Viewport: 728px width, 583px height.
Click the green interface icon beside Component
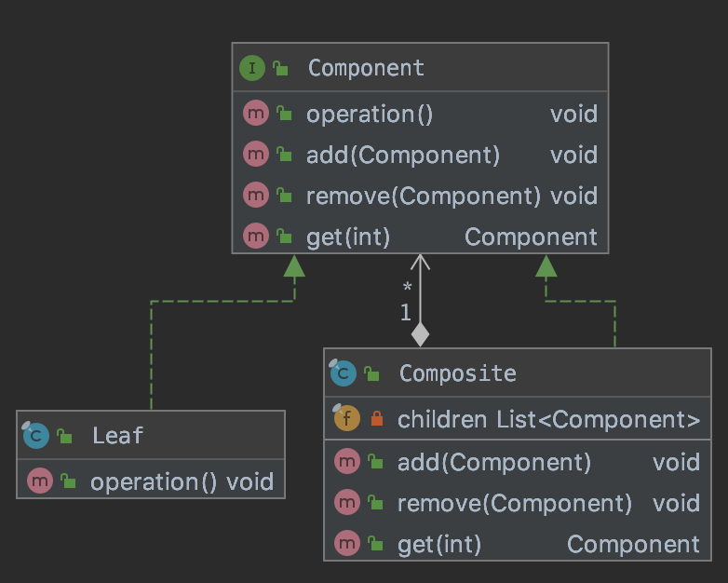[252, 68]
